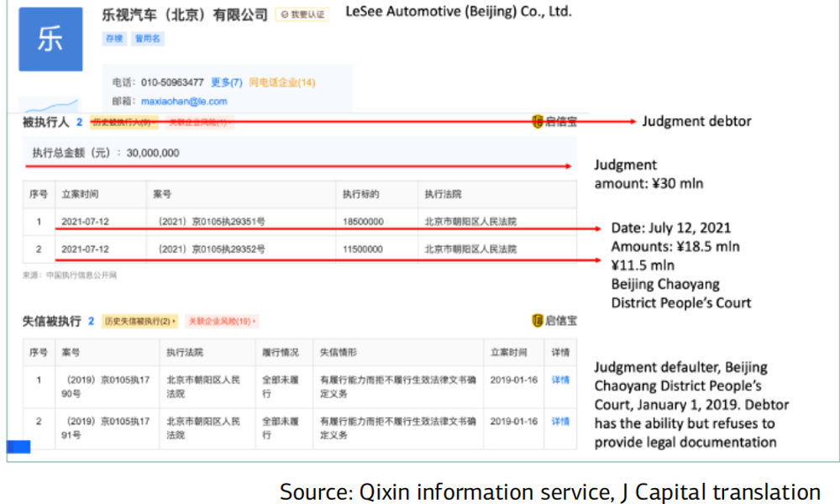This screenshot has height=504, width=840.
Task: Click the 执行标的 column header
Action: [x=360, y=194]
